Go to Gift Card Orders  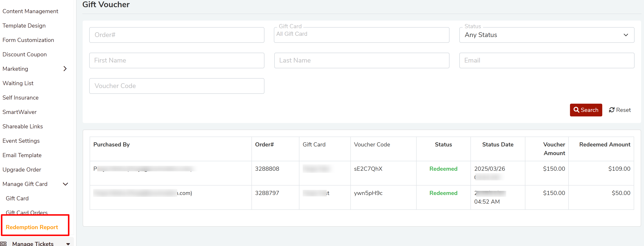point(27,212)
